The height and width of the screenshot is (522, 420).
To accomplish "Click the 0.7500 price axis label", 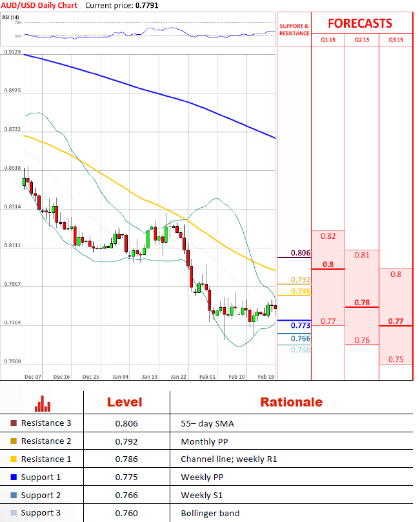I will click(x=12, y=361).
